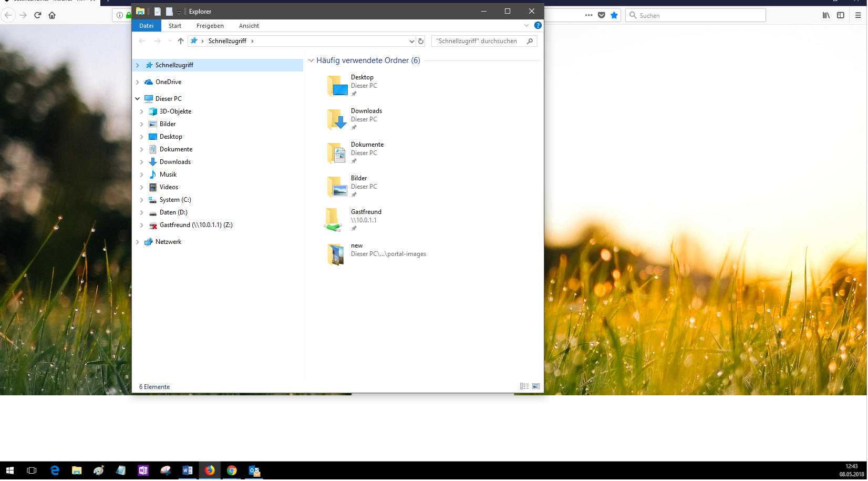Select Dieser PC in the navigation pane
The width and height of the screenshot is (868, 481).
[168, 99]
